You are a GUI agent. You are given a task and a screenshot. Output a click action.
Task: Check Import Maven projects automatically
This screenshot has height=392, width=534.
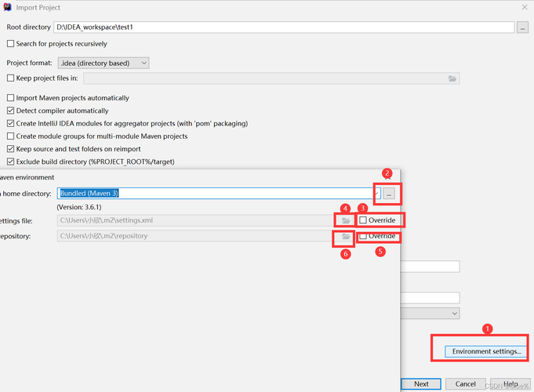pyautogui.click(x=10, y=98)
